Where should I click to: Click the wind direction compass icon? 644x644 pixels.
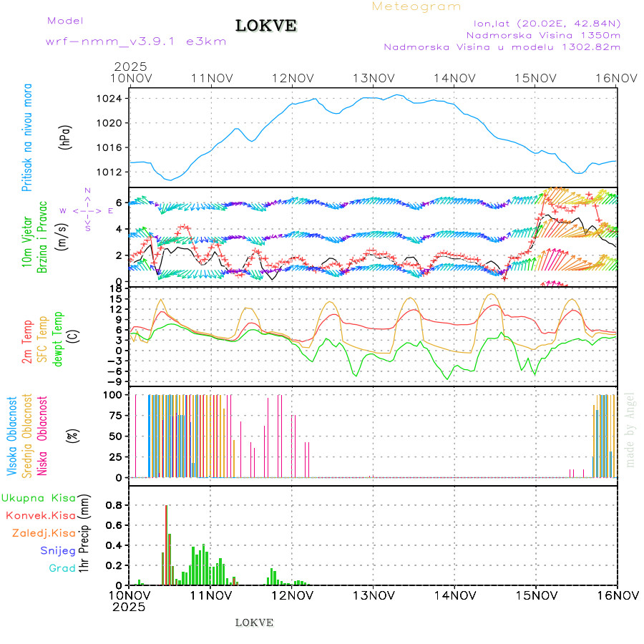point(87,210)
